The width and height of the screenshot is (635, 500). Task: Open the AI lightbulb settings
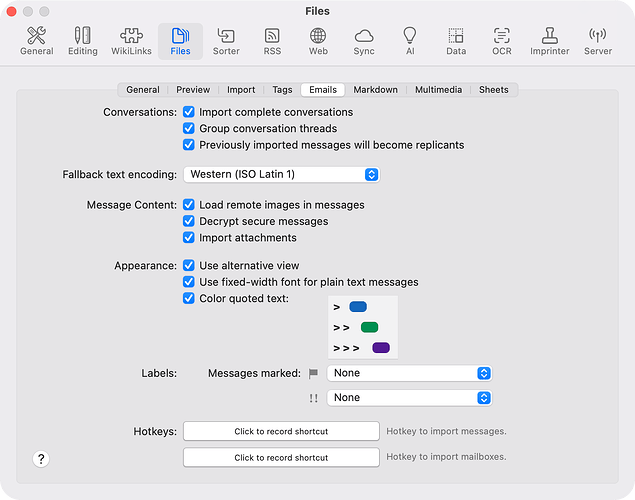pos(409,41)
